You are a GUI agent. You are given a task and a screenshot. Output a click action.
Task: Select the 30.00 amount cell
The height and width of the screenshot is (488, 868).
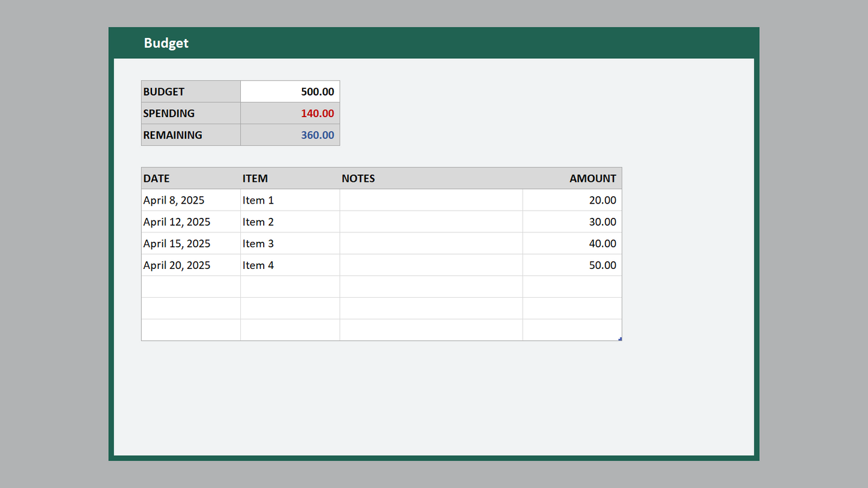pyautogui.click(x=572, y=222)
